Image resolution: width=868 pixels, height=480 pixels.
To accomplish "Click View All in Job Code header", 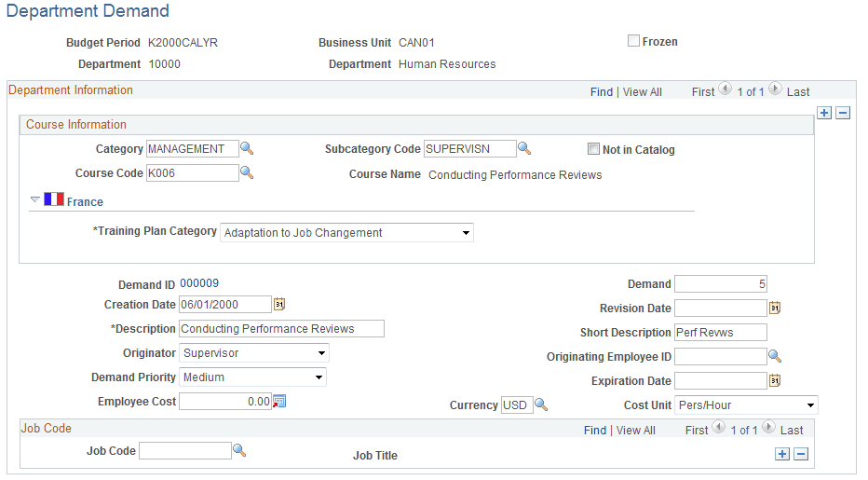I will [635, 430].
